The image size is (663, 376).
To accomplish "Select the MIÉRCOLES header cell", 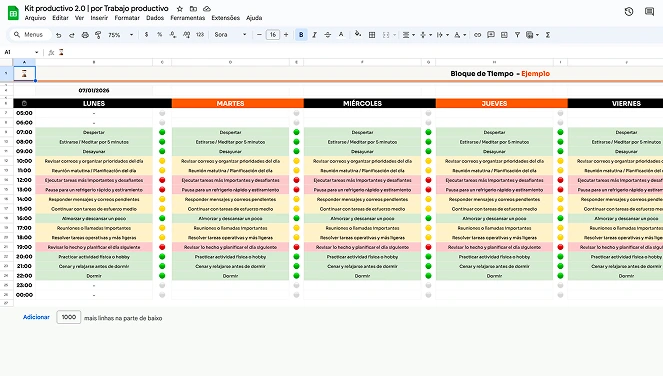I will click(x=362, y=103).
